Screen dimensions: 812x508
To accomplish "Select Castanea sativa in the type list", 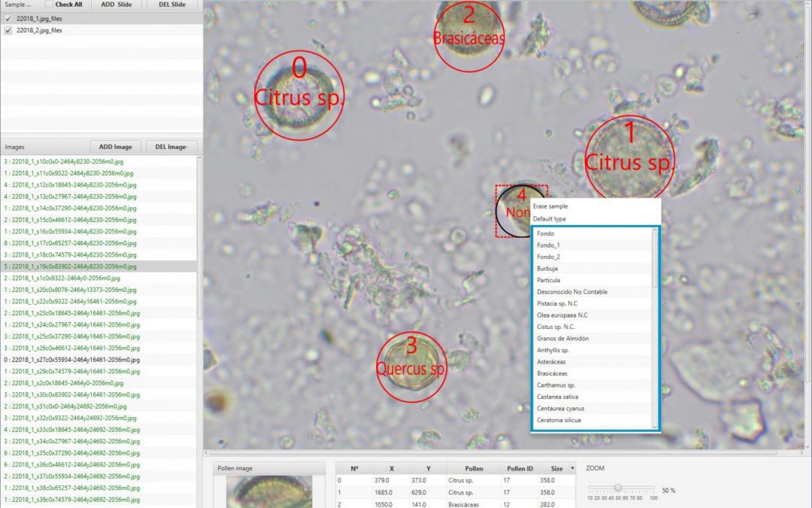I will (592, 397).
